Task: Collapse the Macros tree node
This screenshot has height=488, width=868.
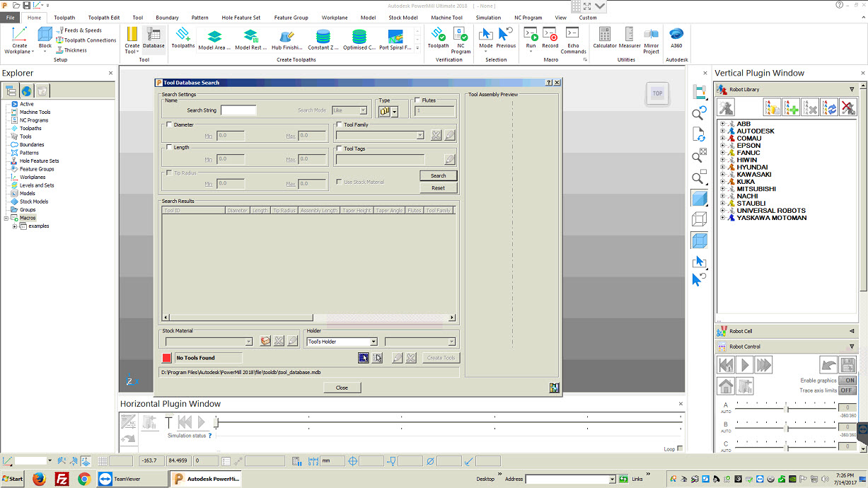Action: coord(6,219)
